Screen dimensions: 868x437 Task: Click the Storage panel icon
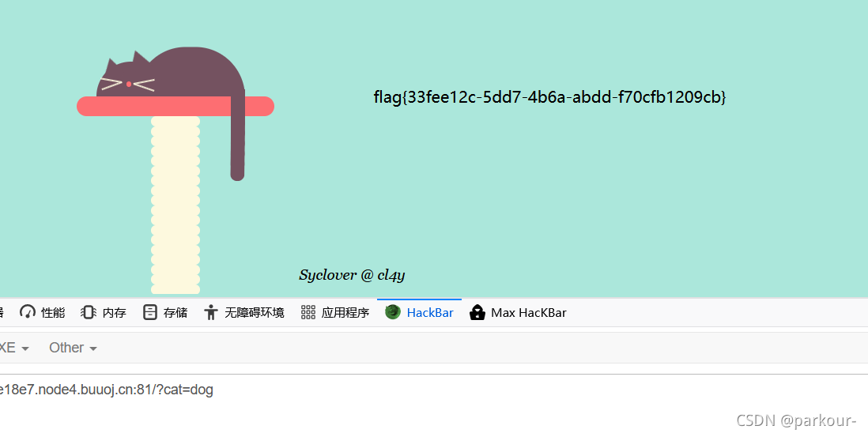tap(149, 312)
